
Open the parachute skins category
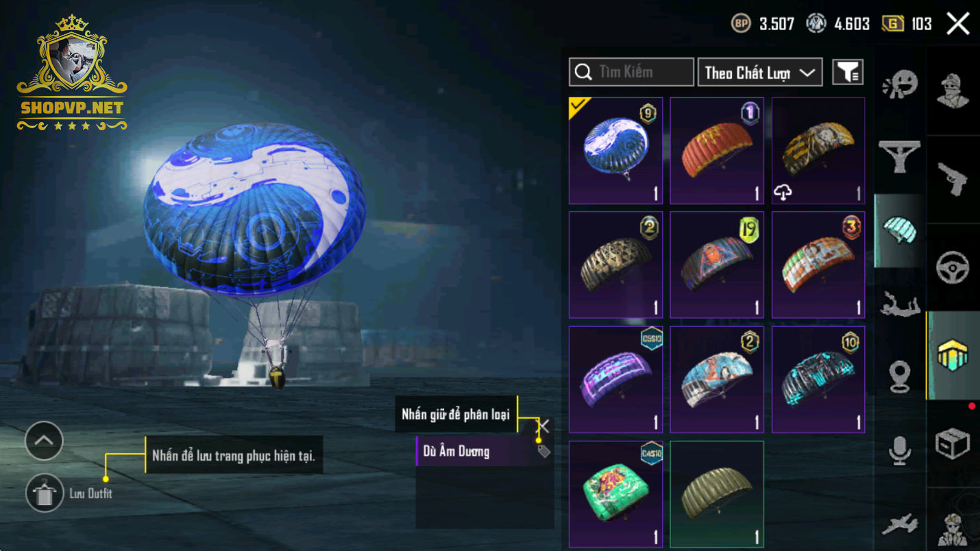[x=899, y=230]
